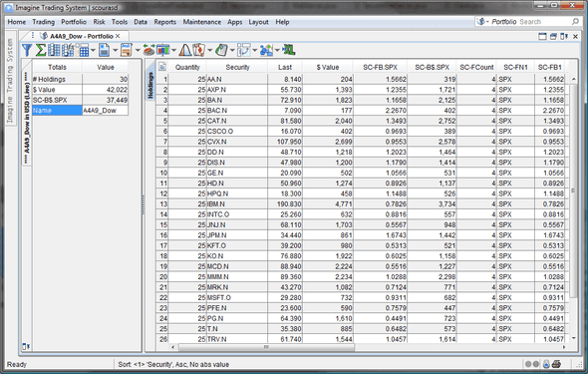
Task: Click the green clipboard pad icon
Action: (x=221, y=50)
